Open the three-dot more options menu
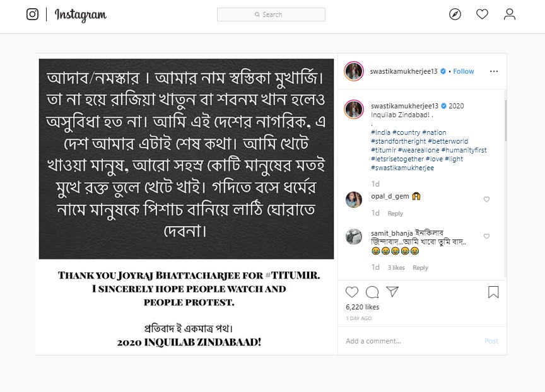The height and width of the screenshot is (392, 545). click(x=493, y=71)
